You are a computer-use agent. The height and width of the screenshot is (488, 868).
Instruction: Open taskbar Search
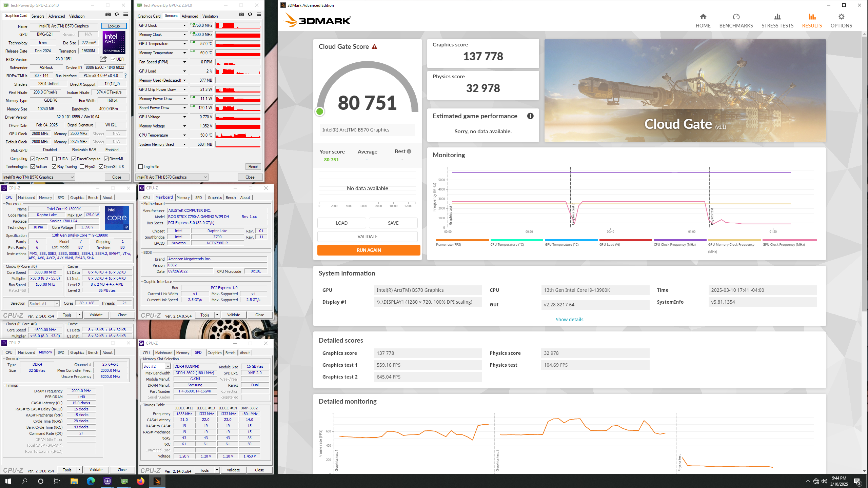coord(24,481)
